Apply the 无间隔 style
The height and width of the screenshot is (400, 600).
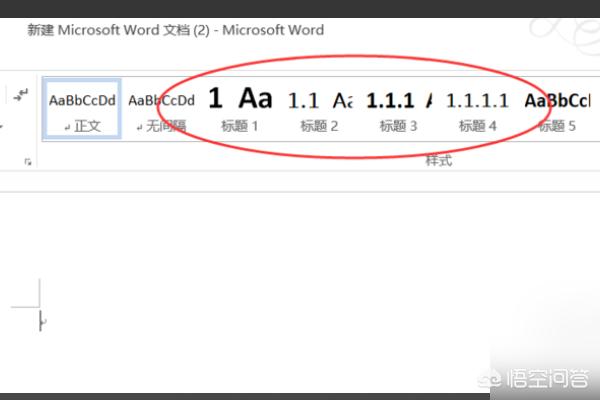point(161,110)
